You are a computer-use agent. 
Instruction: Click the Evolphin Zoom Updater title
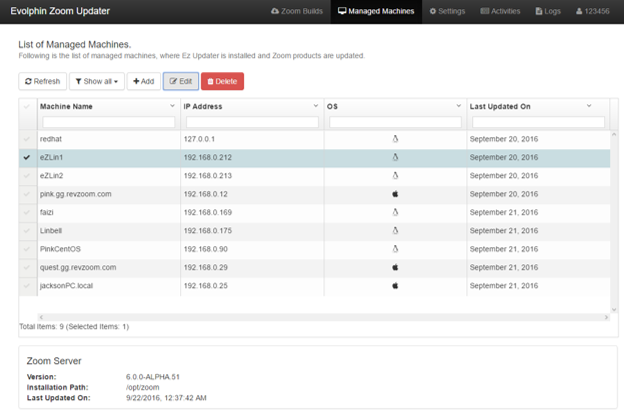(x=60, y=11)
